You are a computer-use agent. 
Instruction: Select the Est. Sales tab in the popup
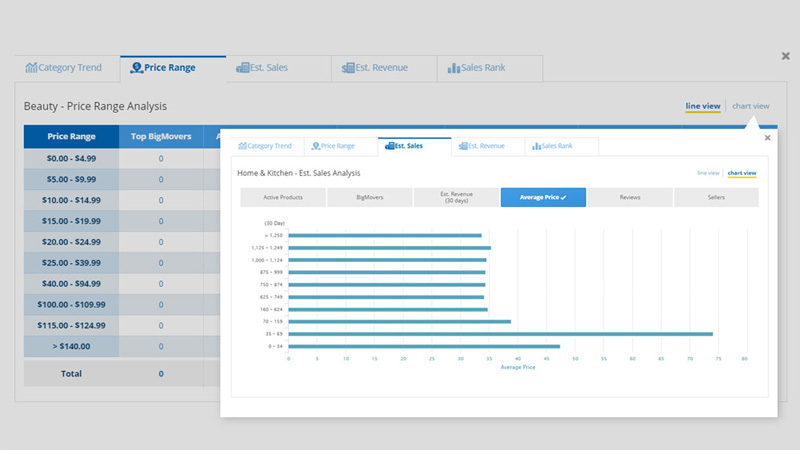click(x=414, y=146)
